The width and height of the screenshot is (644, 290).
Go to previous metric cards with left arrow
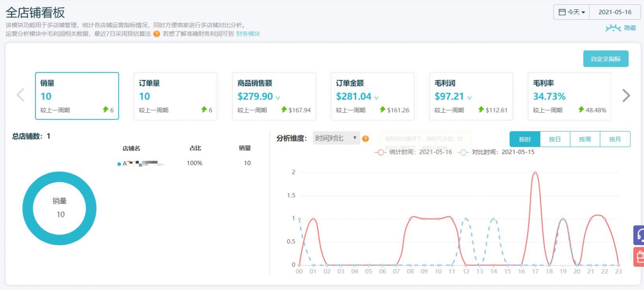pos(20,95)
